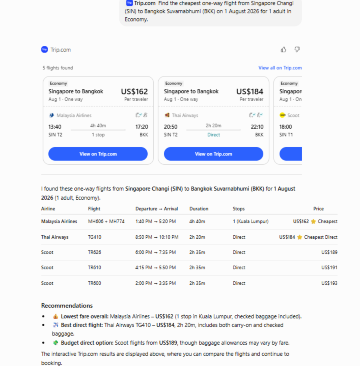Click the 4h 40m duration table cell
Image resolution: width=360 pixels, height=366 pixels.
click(197, 221)
